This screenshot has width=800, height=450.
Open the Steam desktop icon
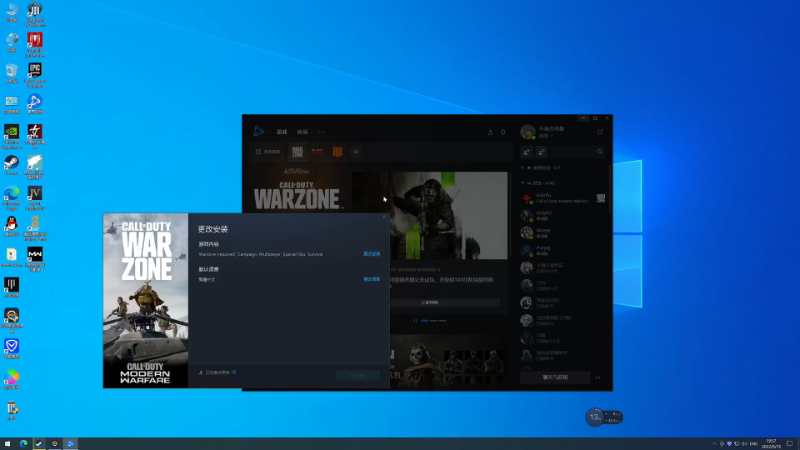[x=12, y=165]
